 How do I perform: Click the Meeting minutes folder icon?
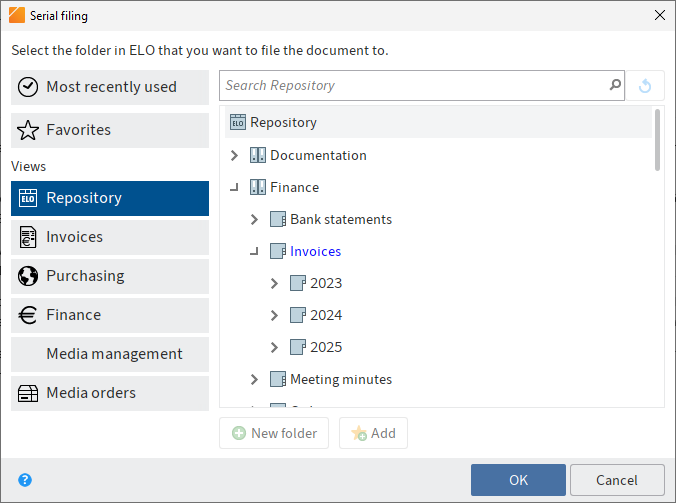click(278, 379)
